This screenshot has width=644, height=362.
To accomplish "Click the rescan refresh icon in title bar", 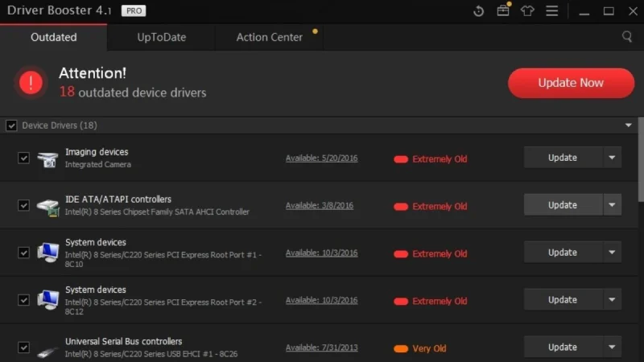I will coord(478,11).
